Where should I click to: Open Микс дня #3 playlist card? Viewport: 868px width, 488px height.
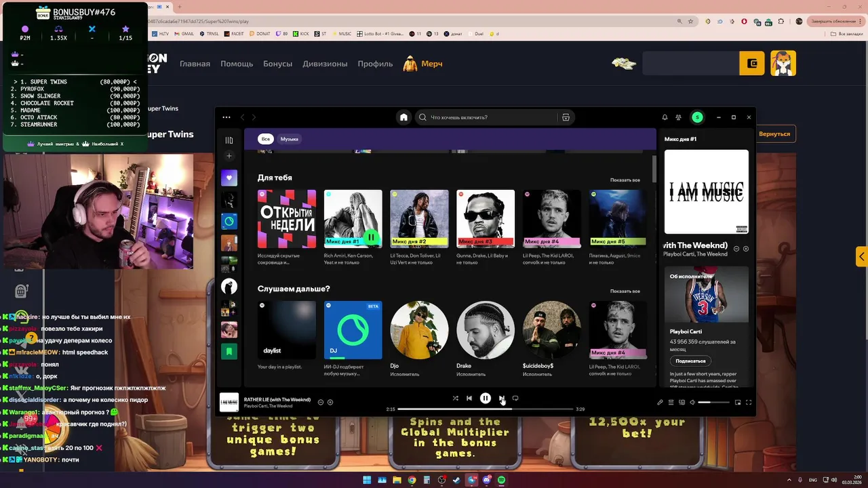click(x=486, y=227)
